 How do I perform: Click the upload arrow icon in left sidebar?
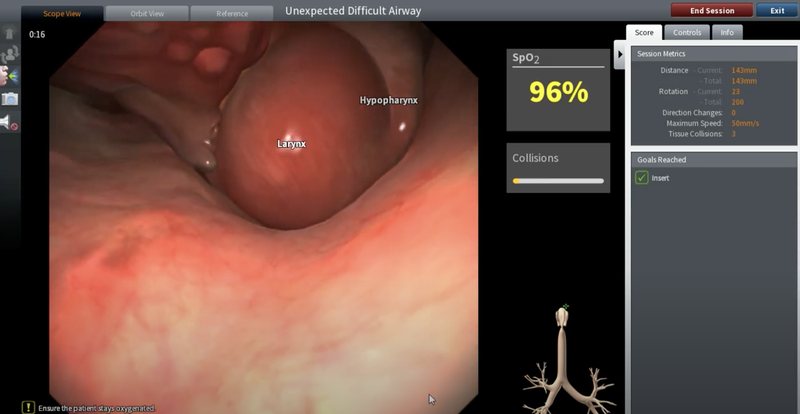(9, 34)
